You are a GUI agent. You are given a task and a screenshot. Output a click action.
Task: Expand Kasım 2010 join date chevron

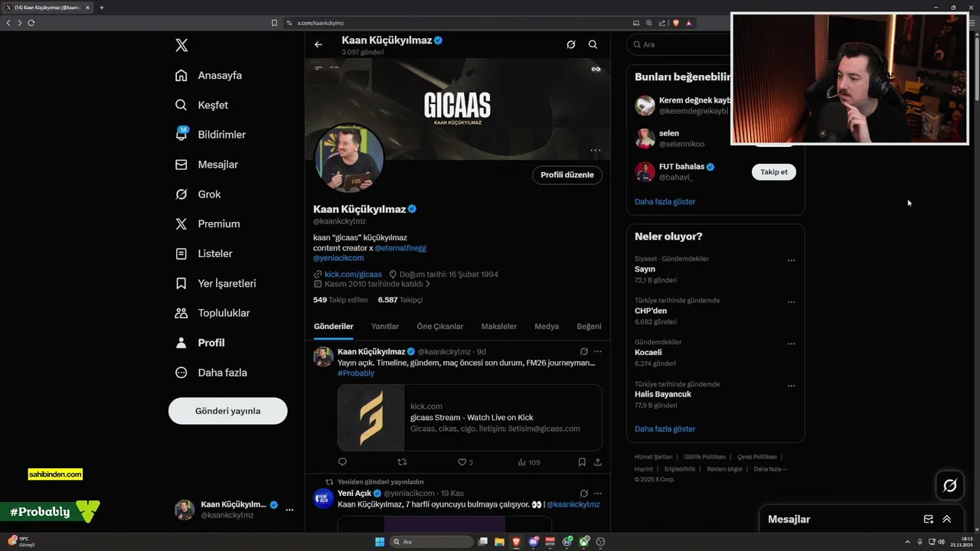point(428,284)
